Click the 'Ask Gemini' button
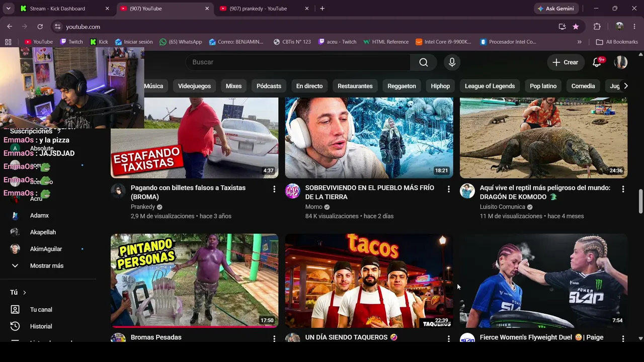 click(556, 9)
